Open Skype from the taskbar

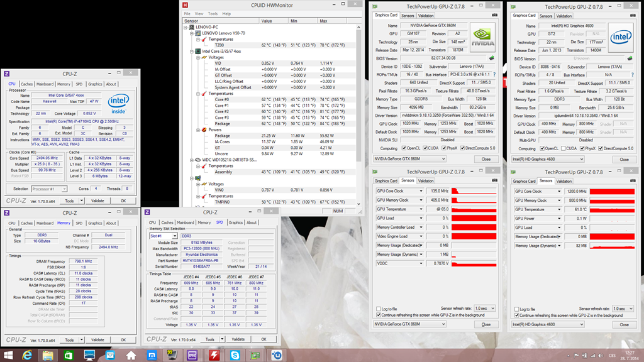click(235, 355)
